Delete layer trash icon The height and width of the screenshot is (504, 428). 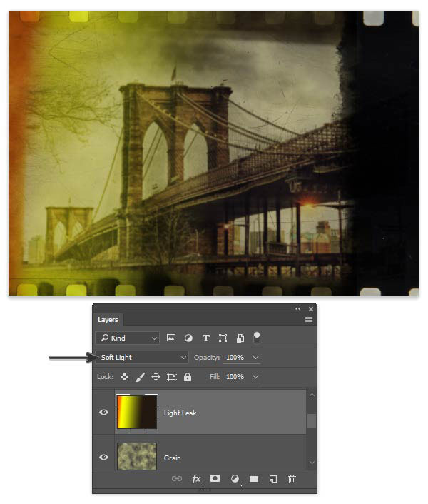click(292, 479)
